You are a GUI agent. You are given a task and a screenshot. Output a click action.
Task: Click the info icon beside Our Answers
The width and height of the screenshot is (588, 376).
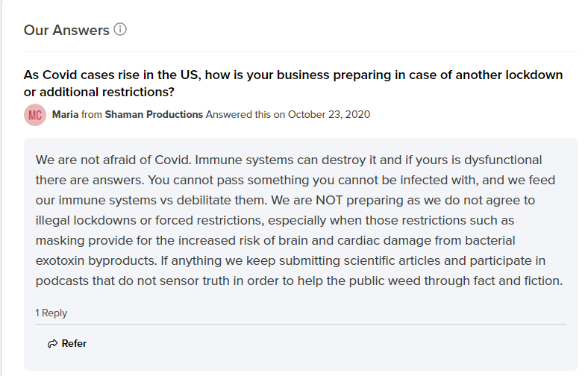point(120,29)
